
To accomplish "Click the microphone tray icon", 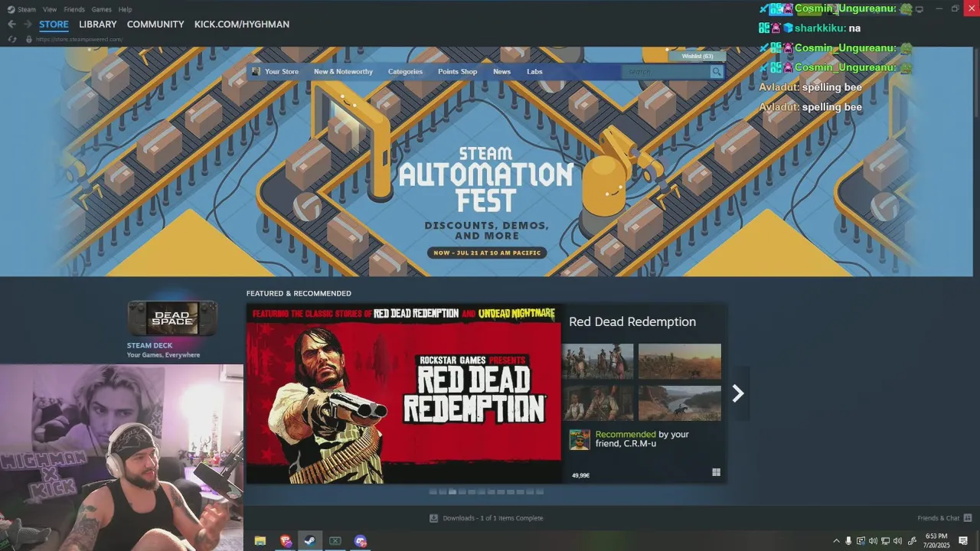I will pyautogui.click(x=848, y=541).
